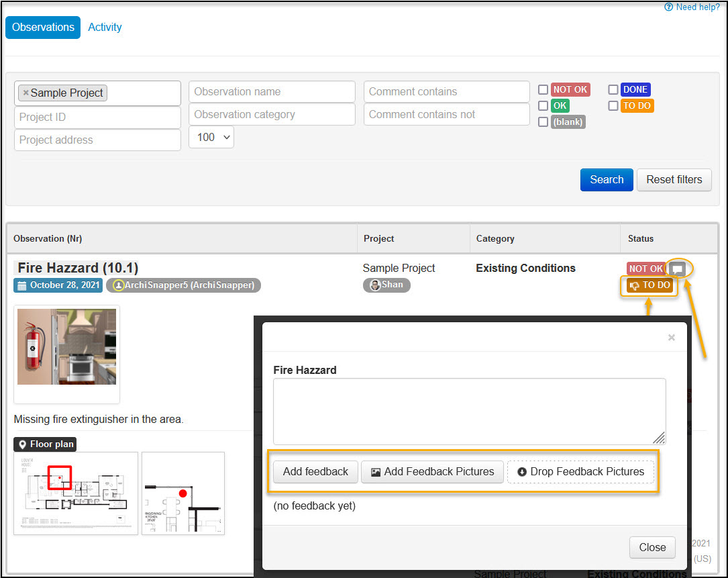Click the calendar icon on date badge
The width and height of the screenshot is (728, 578).
point(22,285)
